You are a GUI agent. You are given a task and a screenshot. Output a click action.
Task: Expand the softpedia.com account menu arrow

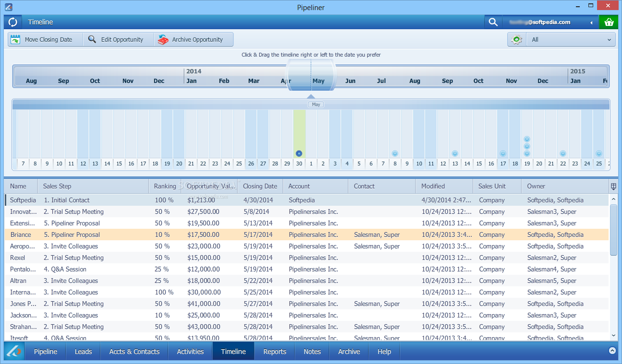(591, 22)
